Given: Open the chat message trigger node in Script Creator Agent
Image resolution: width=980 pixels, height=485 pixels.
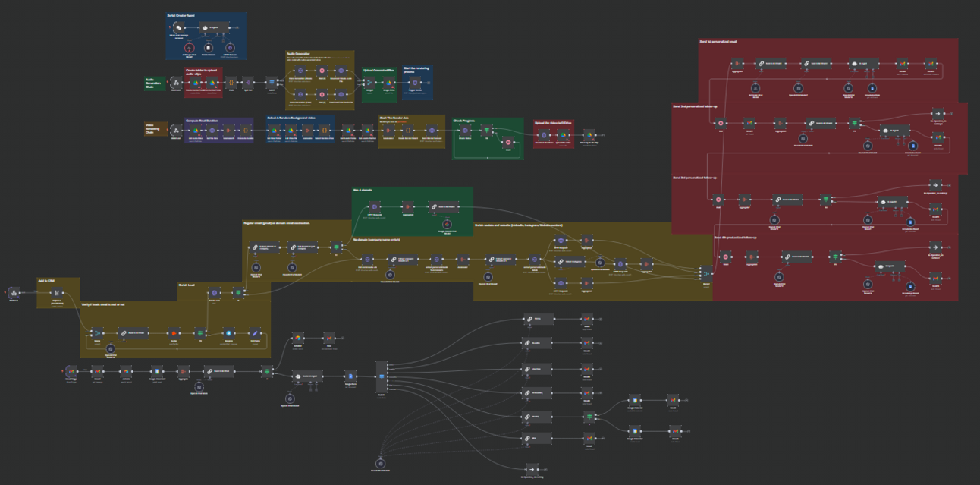Looking at the screenshot, I should pos(178,27).
